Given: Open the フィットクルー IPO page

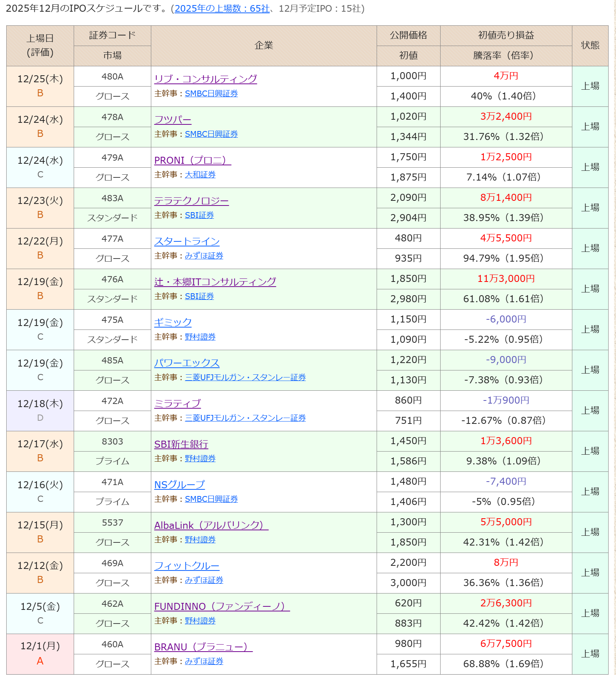Looking at the screenshot, I should click(x=187, y=566).
